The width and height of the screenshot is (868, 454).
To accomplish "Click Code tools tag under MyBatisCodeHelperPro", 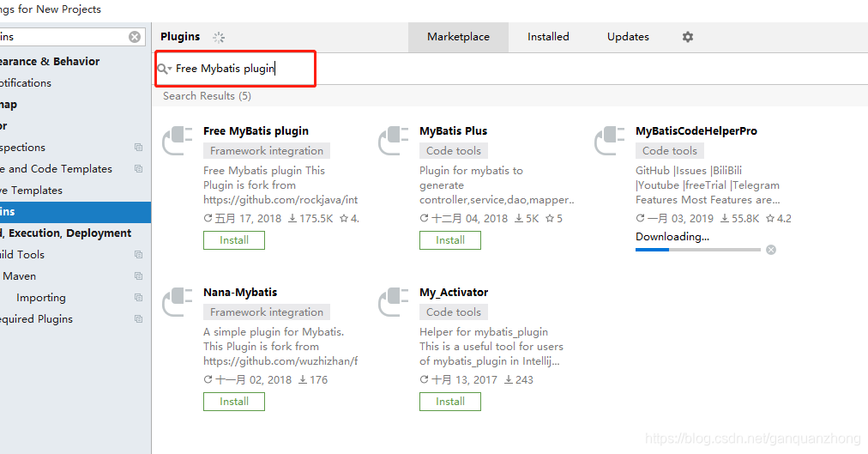I will (x=670, y=150).
